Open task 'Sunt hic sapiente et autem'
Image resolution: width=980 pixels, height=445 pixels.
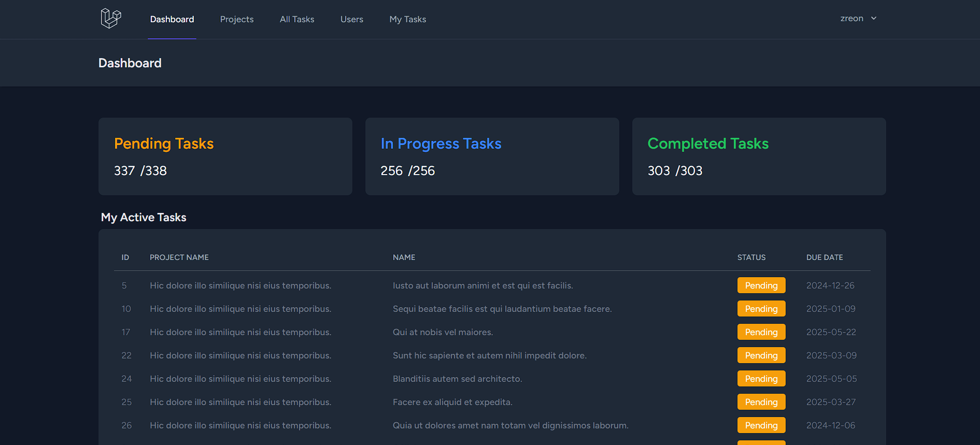tap(490, 355)
